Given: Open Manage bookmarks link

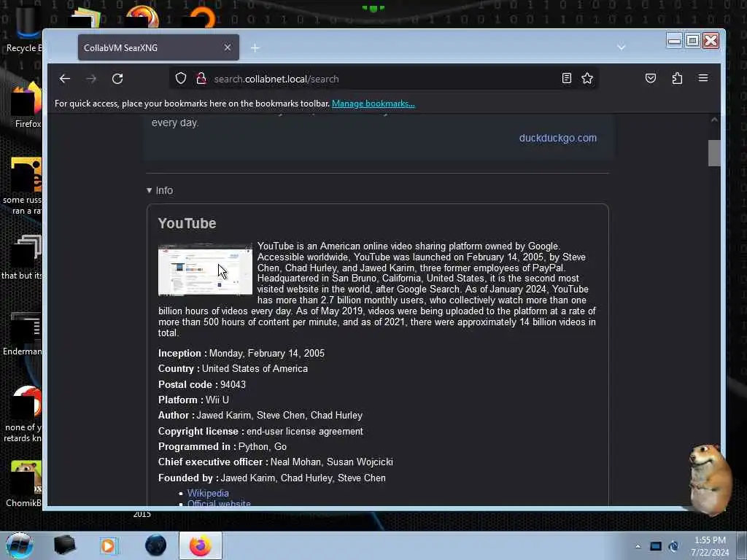Looking at the screenshot, I should pyautogui.click(x=373, y=104).
